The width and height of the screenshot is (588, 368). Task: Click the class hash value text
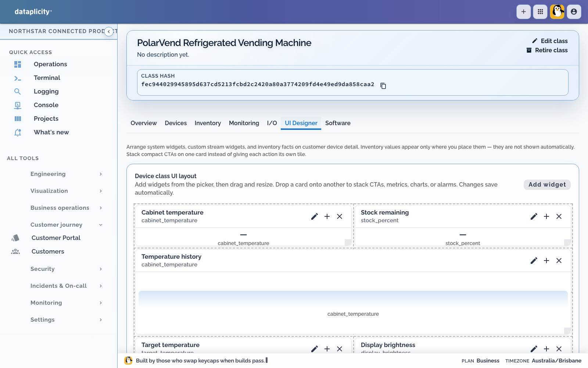pos(258,84)
